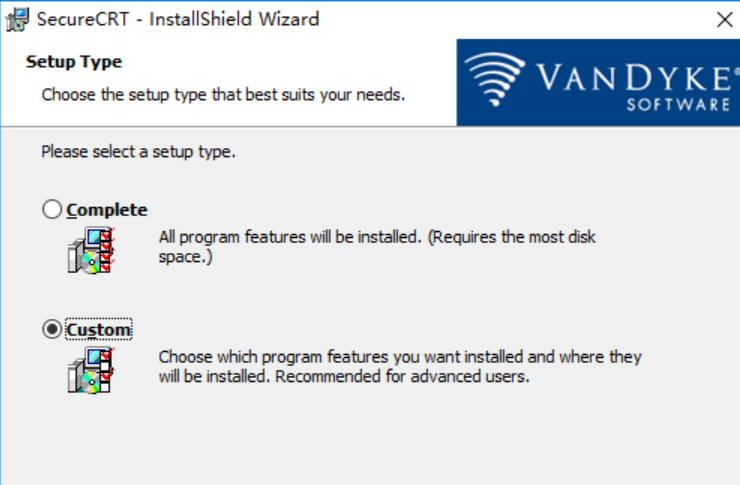Click the 'SecureCRT - InstallShield Wizard' title text
This screenshot has width=740, height=485.
[178, 19]
